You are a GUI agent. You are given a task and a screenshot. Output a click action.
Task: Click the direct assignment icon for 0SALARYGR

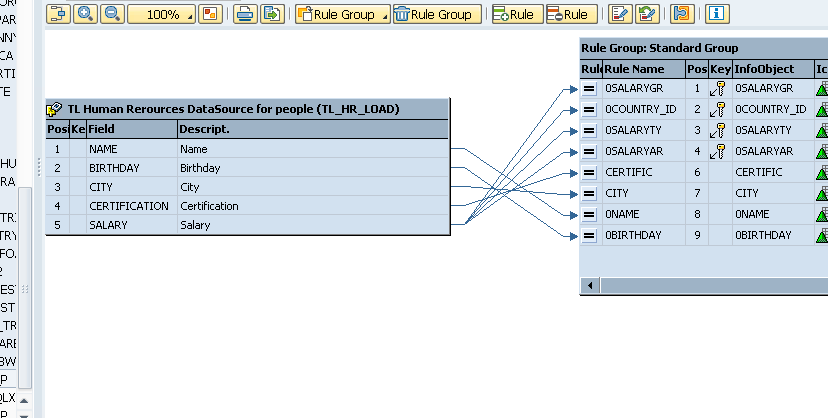coord(589,89)
